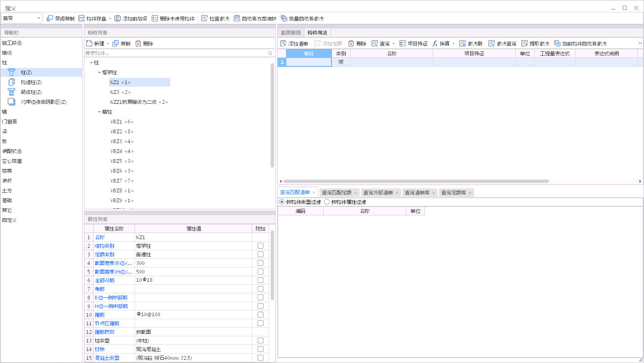The height and width of the screenshot is (363, 644).
Task: Open the 构件存盘 dropdown arrow
Action: [110, 19]
